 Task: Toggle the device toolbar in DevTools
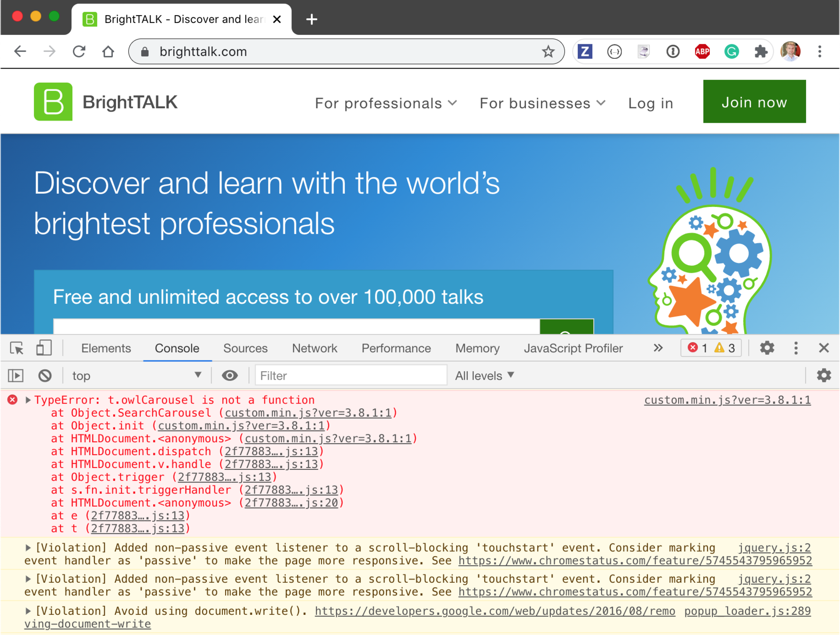pyautogui.click(x=44, y=348)
